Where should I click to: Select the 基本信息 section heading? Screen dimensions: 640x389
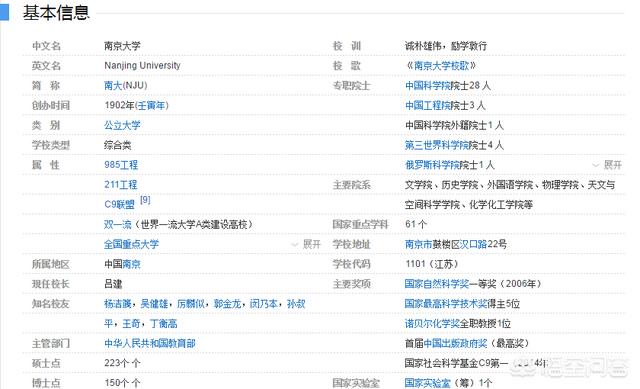(x=56, y=13)
